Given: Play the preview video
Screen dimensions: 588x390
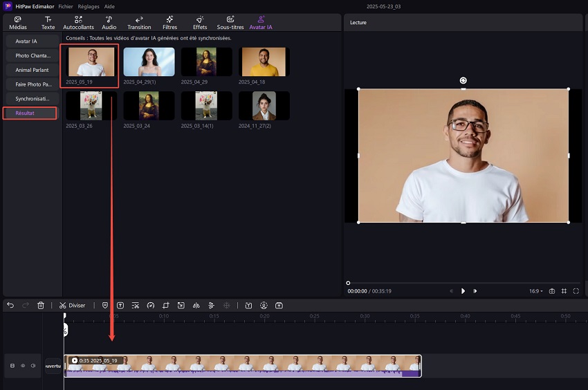Looking at the screenshot, I should tap(463, 291).
